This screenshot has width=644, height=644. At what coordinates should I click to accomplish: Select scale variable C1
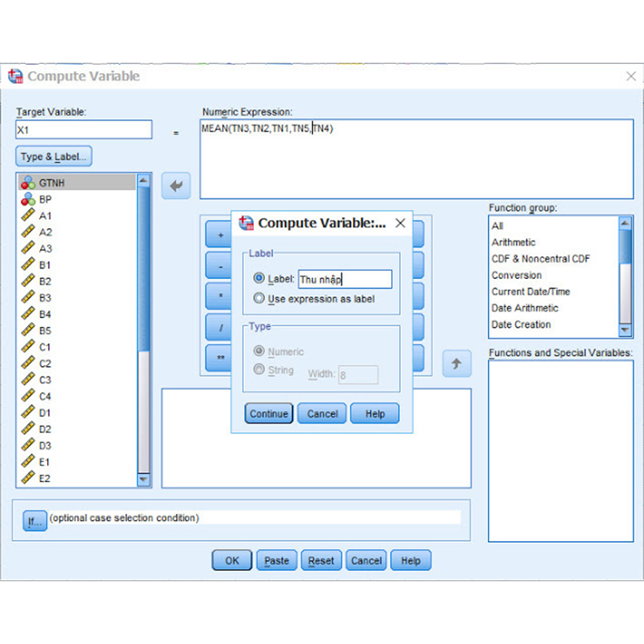coord(77,347)
